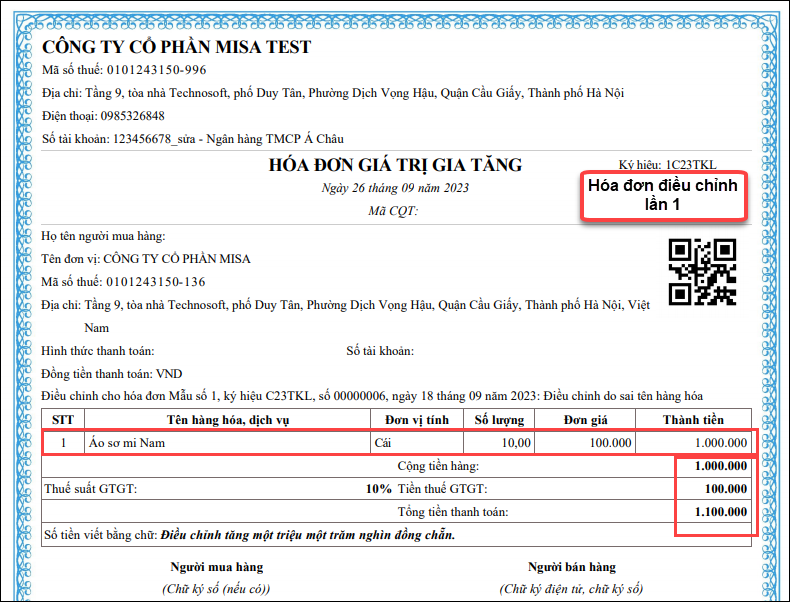
Task: Click the Họ tên người mua hàng field
Action: 103,236
